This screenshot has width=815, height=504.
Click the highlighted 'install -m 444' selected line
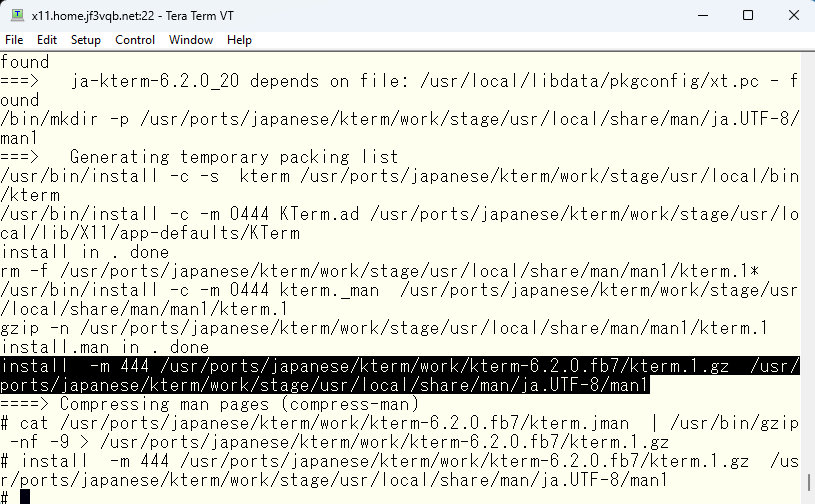pyautogui.click(x=400, y=366)
